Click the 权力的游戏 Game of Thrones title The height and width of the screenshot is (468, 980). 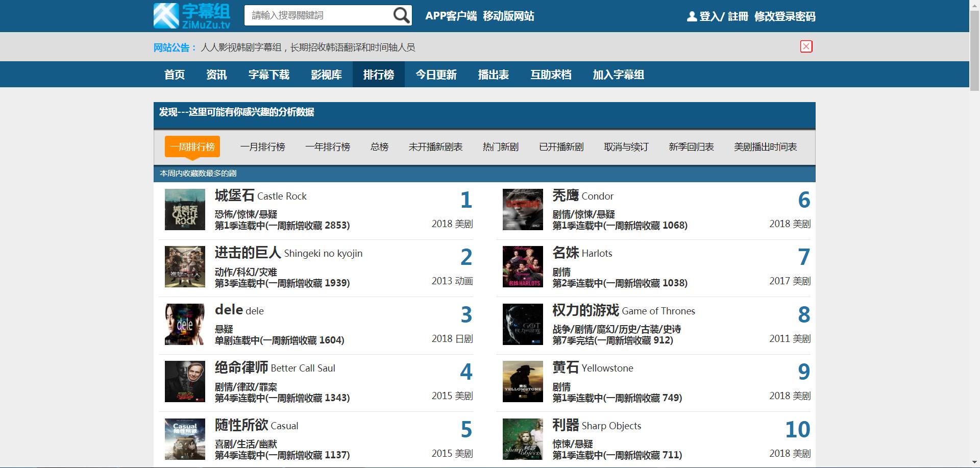click(x=624, y=310)
